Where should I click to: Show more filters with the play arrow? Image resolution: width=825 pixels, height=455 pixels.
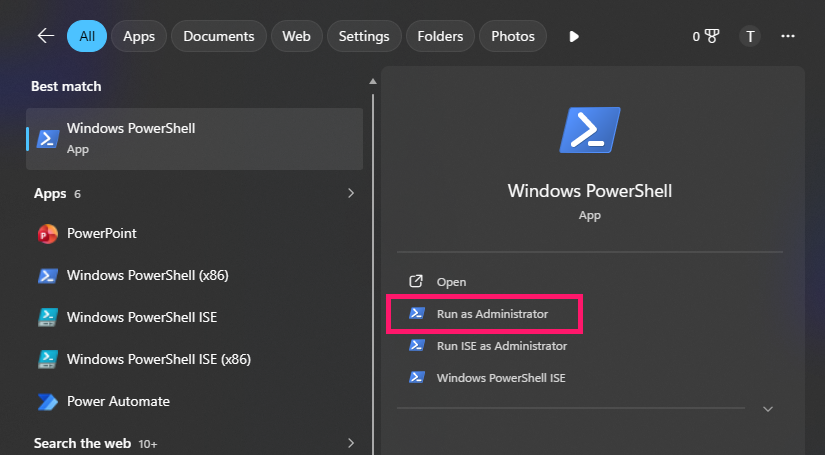point(574,36)
